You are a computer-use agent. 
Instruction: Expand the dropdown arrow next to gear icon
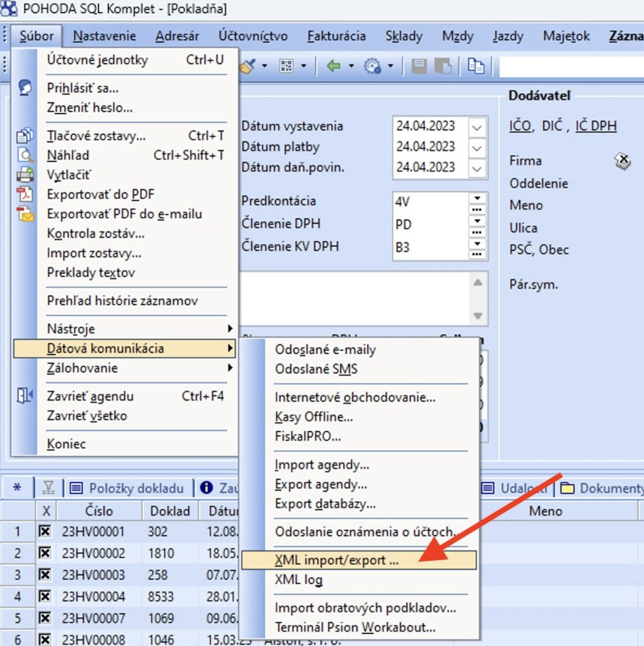[x=391, y=66]
